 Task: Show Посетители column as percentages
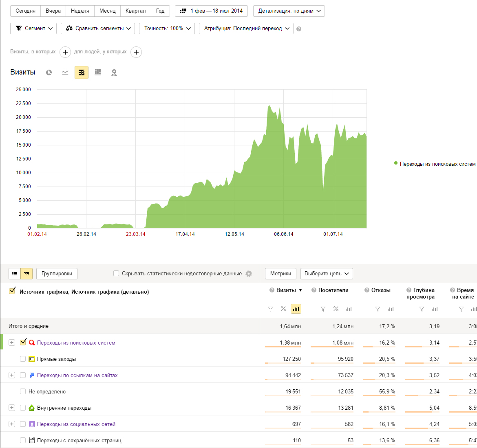point(336,309)
